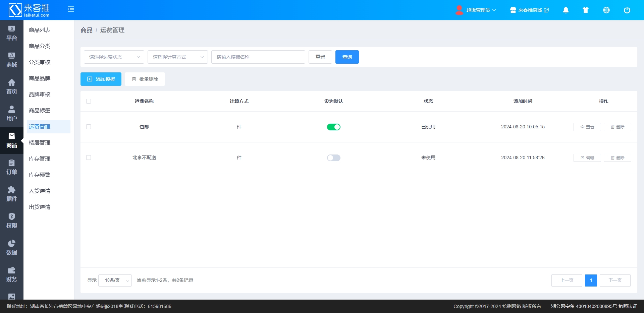Click the power logout icon
The height and width of the screenshot is (313, 644).
[x=627, y=10]
